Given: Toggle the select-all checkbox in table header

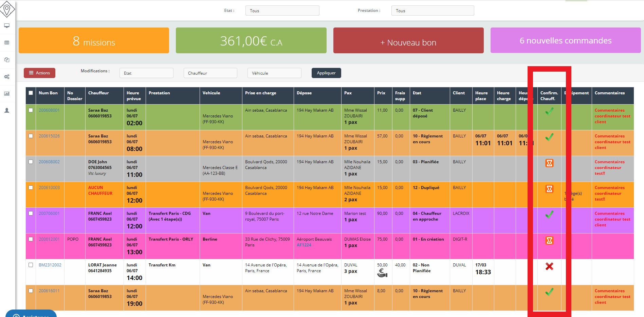Looking at the screenshot, I should 31,93.
